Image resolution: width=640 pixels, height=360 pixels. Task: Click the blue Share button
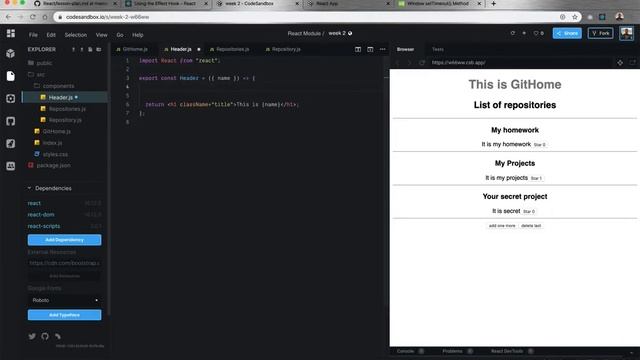click(x=567, y=33)
